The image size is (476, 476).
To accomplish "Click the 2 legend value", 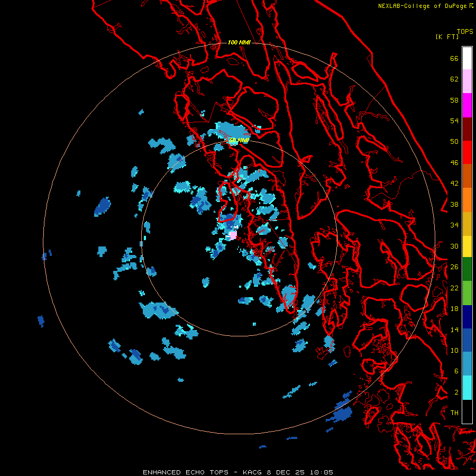I will pos(456,392).
